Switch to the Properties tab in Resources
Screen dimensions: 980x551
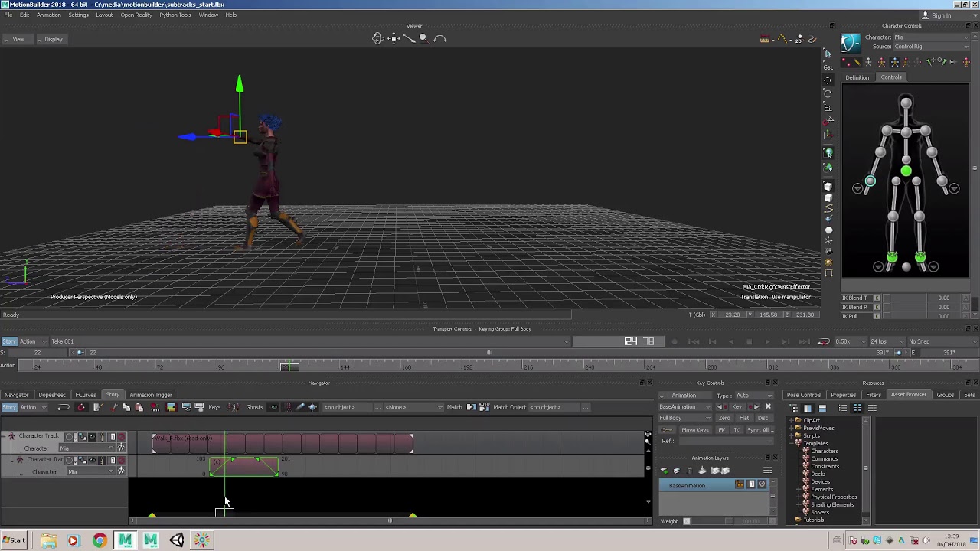[843, 395]
